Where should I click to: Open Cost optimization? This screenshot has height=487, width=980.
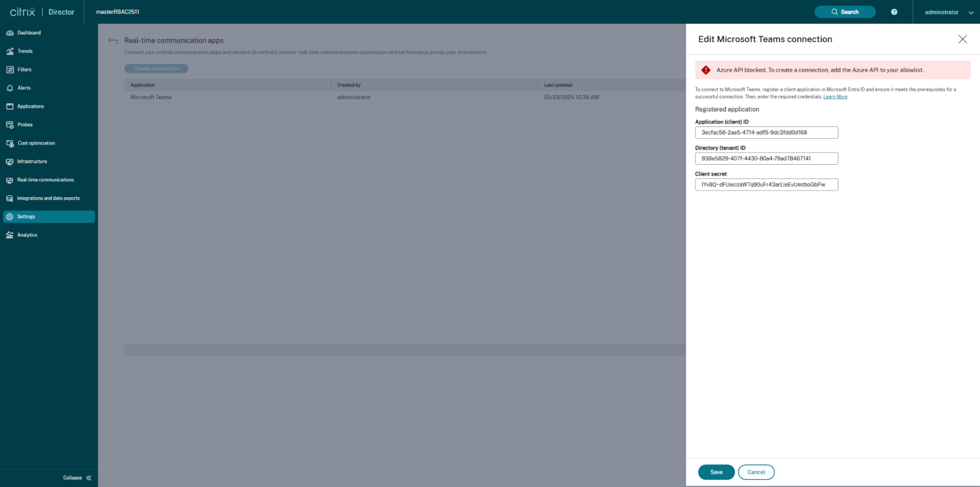click(x=36, y=143)
